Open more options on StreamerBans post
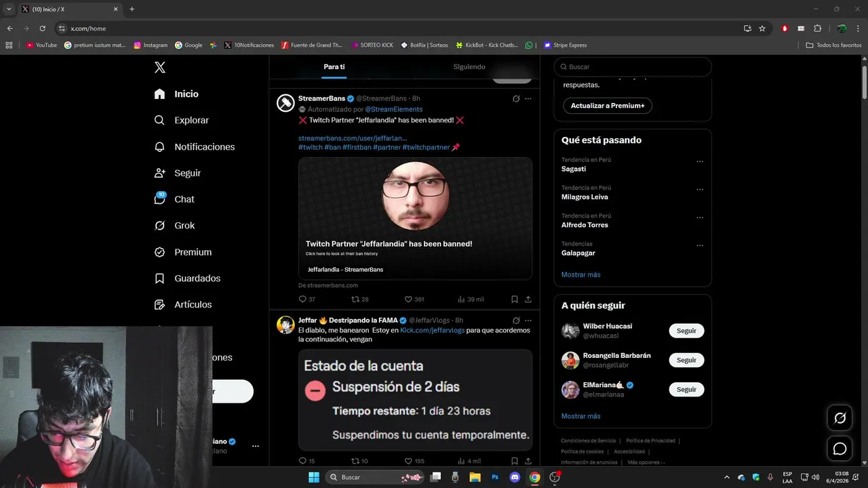The width and height of the screenshot is (868, 488). [x=528, y=99]
